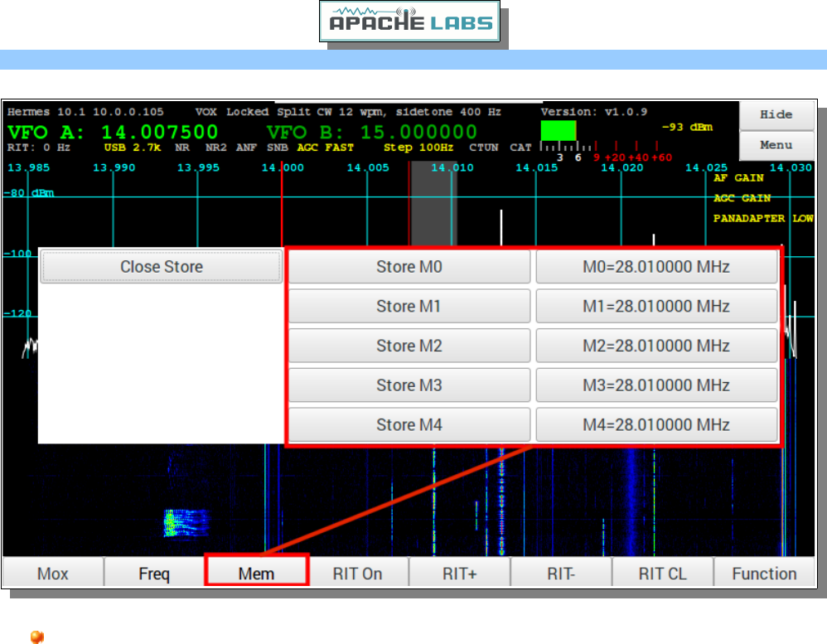This screenshot has height=644, width=827.
Task: Click the Hermes 10.1 10.0.0.105 radio text
Action: tap(85, 113)
